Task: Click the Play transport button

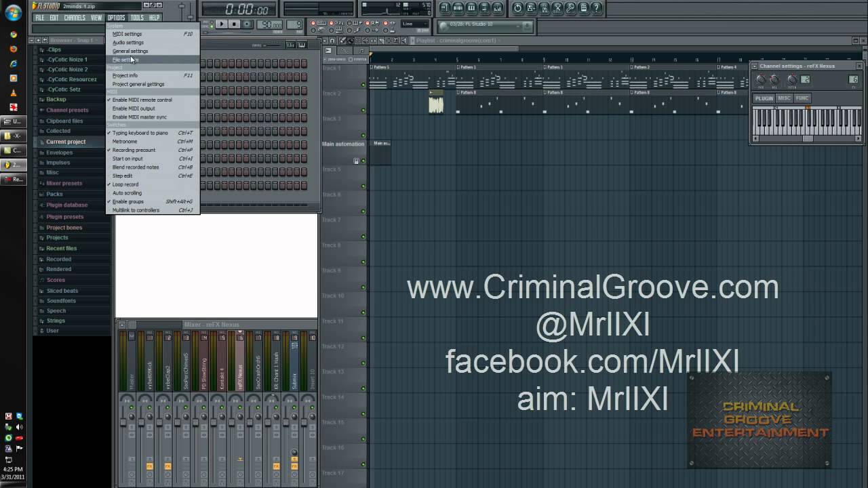Action: point(221,24)
